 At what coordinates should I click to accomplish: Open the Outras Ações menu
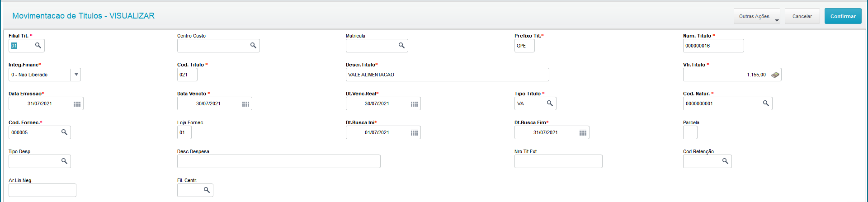tap(757, 16)
